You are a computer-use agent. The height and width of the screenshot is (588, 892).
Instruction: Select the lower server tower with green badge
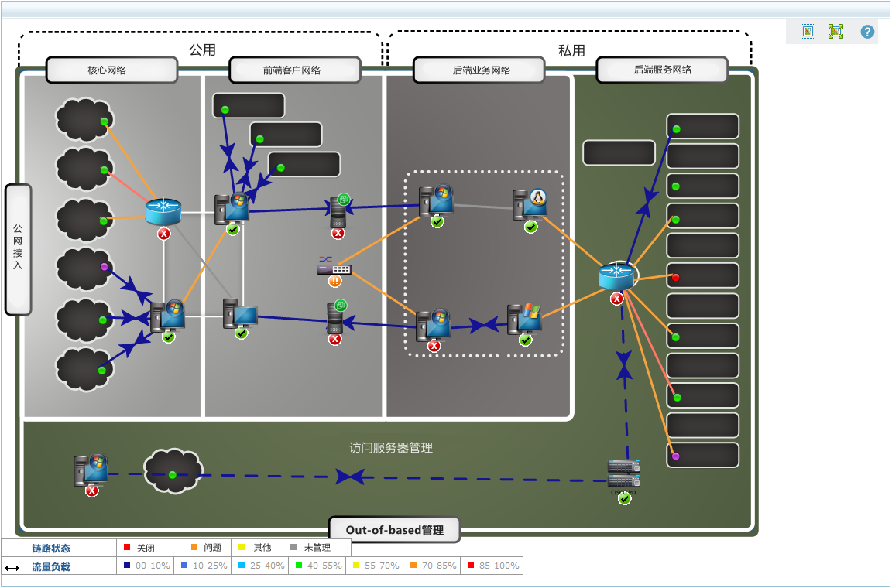pos(335,316)
